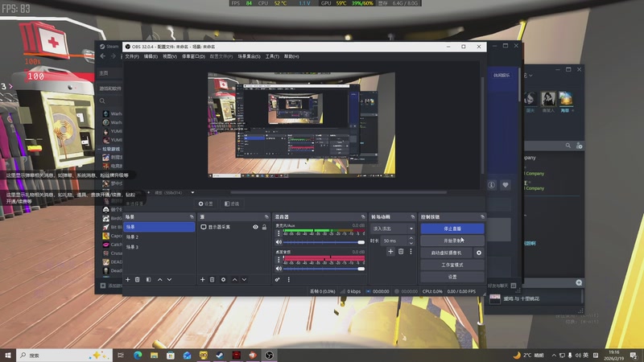Remove selected scene with trash icon
The height and width of the screenshot is (362, 644).
pos(138,279)
